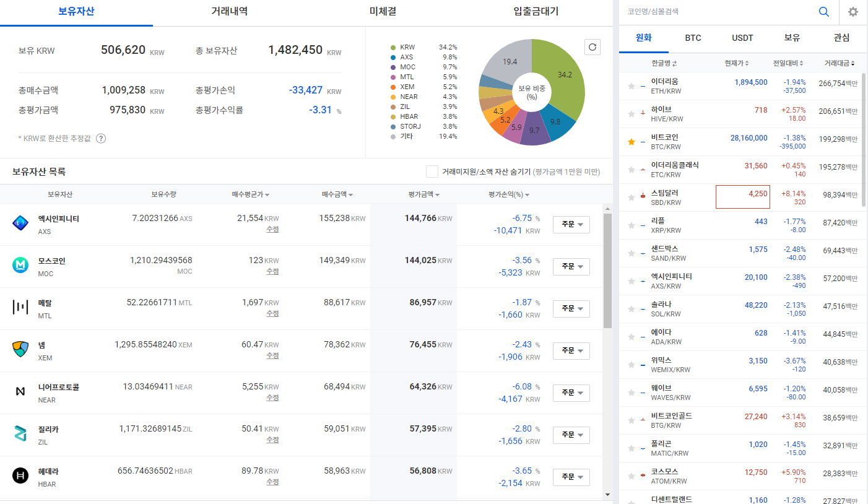Click the Zilliqa ZIL coin icon
The image size is (868, 504).
[20, 434]
